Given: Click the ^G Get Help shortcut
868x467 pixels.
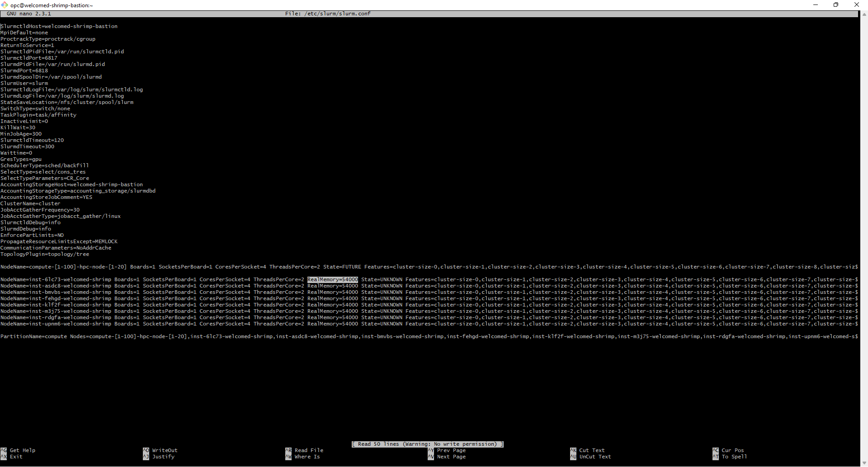Looking at the screenshot, I should click(18, 450).
